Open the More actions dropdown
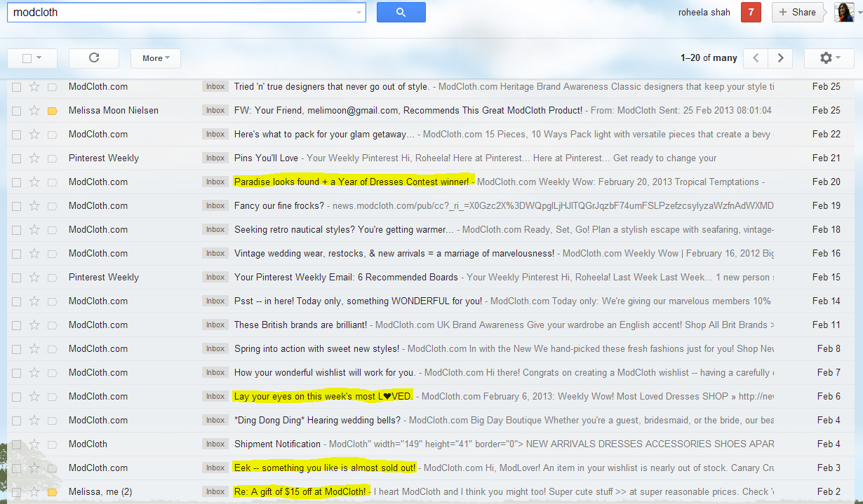Image resolution: width=863 pixels, height=504 pixels. 156,58
